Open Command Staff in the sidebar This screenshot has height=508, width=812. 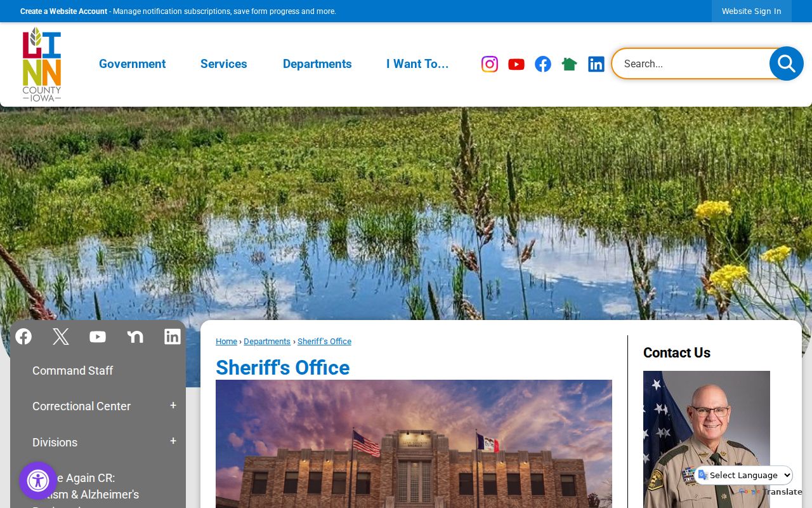(73, 371)
